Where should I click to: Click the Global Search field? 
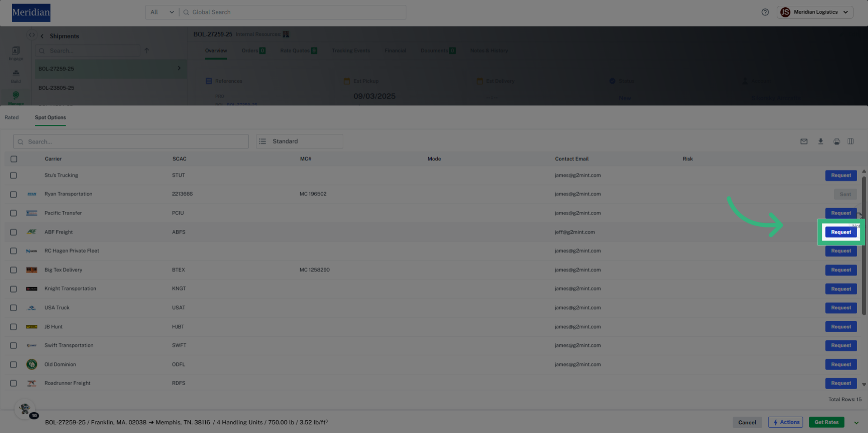pyautogui.click(x=293, y=12)
